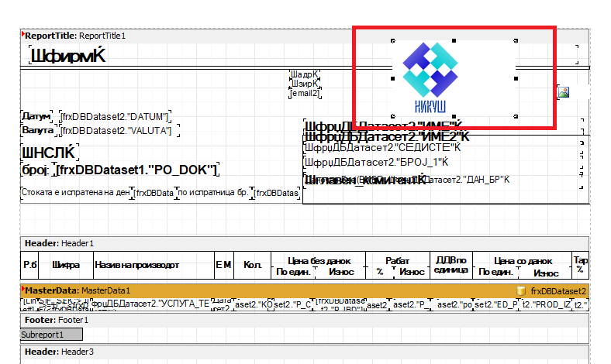Viewport: 611px width, 364px height.
Task: Select the [email2] memo field
Action: [x=305, y=93]
